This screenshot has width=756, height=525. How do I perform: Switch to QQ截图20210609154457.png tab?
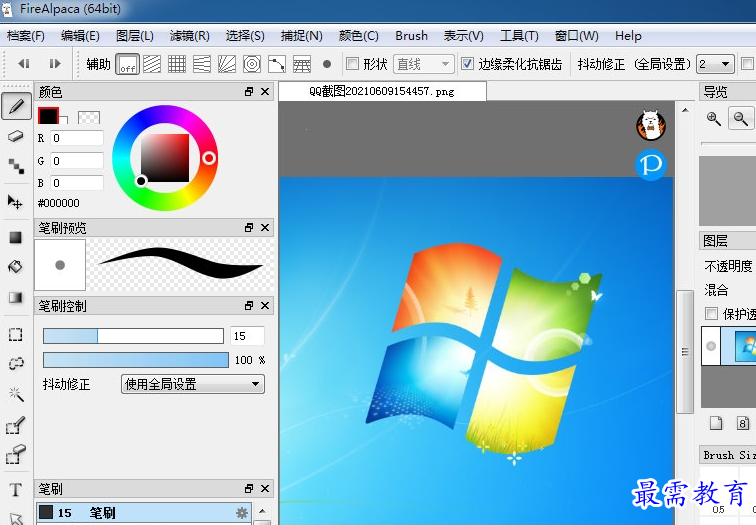[382, 91]
